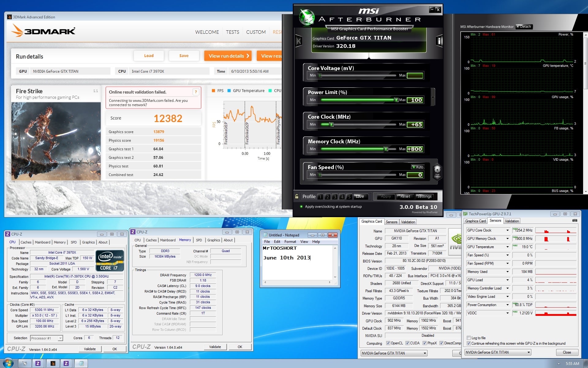Click the View run details button
The width and height of the screenshot is (588, 368).
click(228, 56)
